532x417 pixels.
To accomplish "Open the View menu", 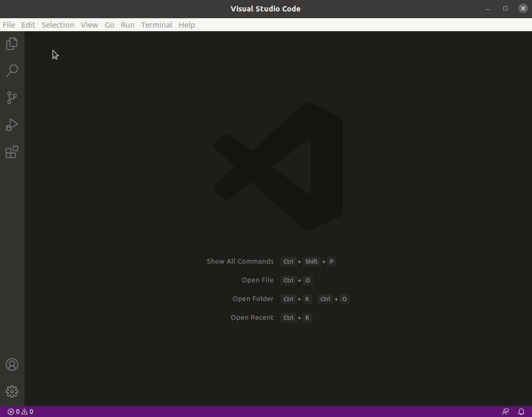I will click(x=89, y=24).
